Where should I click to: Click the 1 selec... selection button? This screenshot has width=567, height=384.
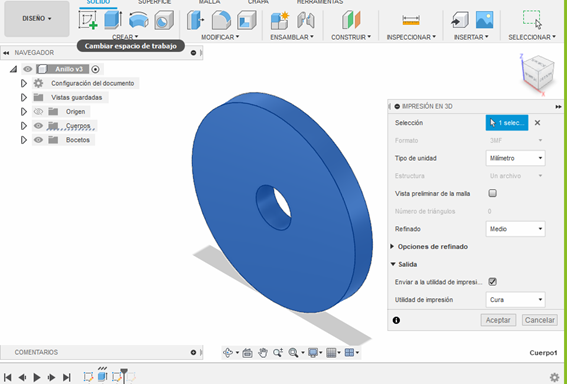pos(507,123)
